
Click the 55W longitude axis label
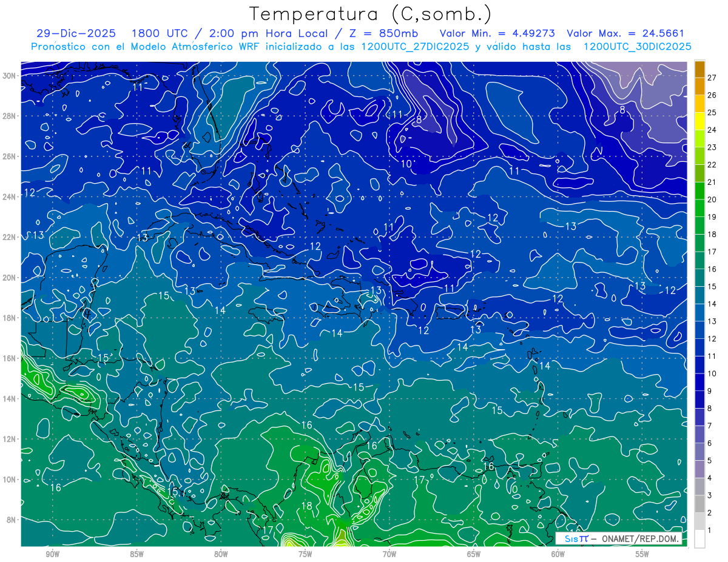point(642,555)
